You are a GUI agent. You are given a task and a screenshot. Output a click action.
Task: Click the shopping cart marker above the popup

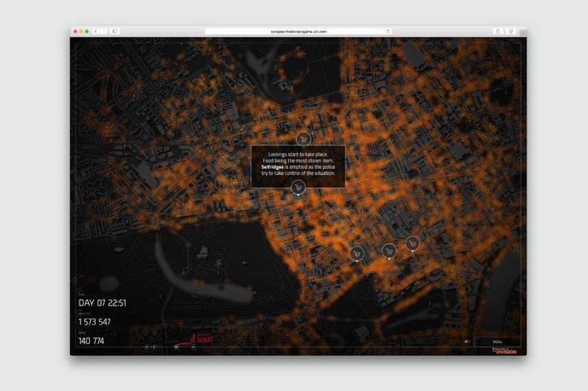[x=302, y=137]
